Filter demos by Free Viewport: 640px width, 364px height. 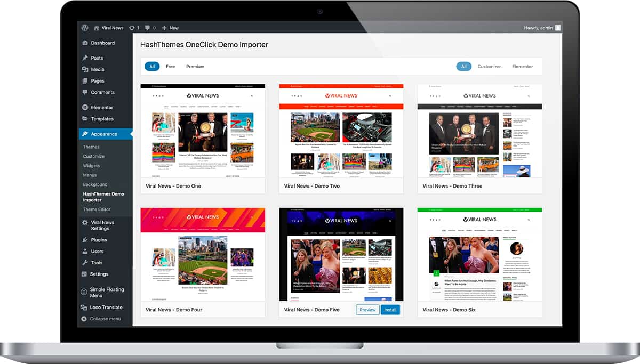(170, 67)
